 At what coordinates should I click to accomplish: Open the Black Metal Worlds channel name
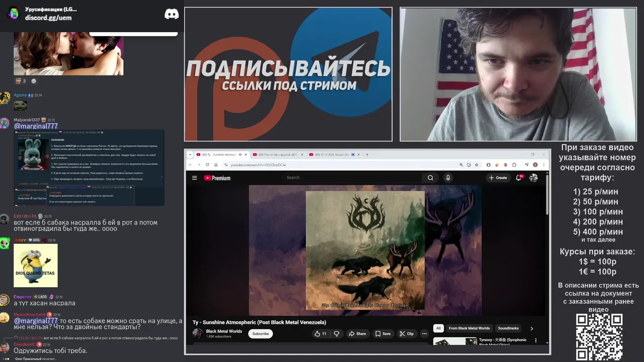pyautogui.click(x=224, y=331)
